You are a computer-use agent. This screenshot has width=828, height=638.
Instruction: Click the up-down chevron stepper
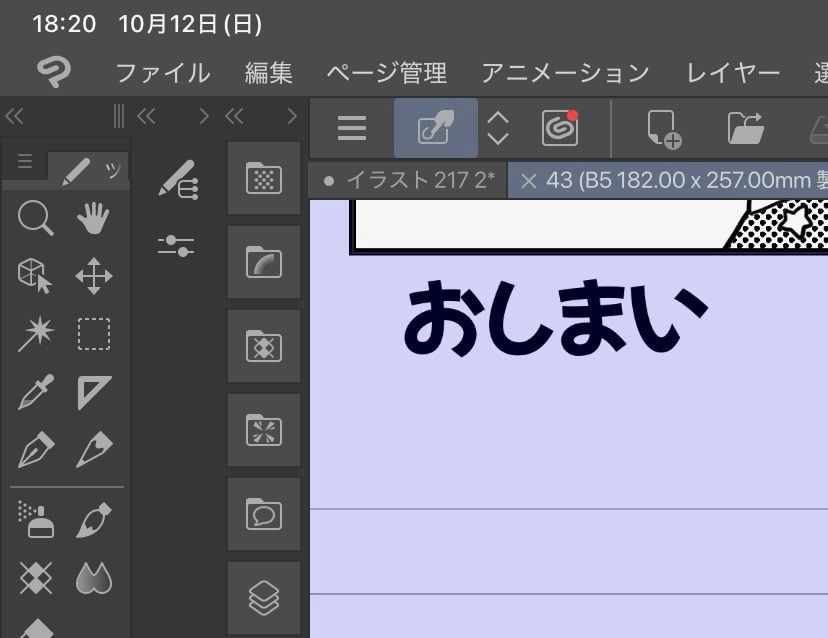(x=497, y=128)
